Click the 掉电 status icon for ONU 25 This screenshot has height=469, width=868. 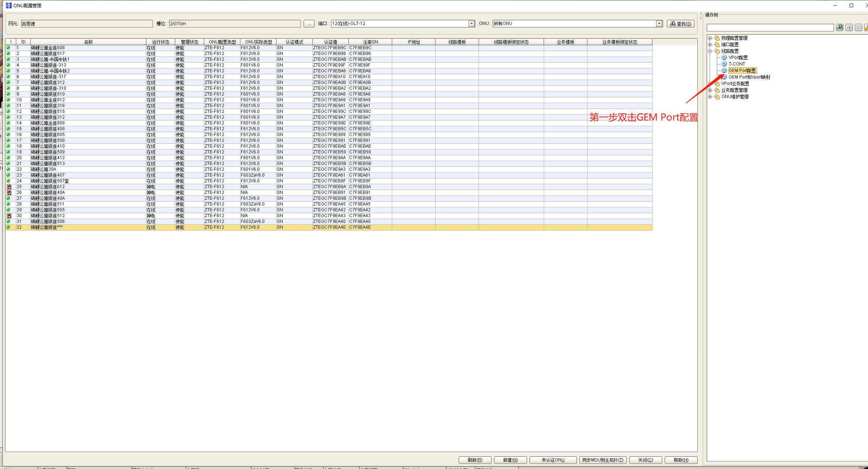click(9, 187)
